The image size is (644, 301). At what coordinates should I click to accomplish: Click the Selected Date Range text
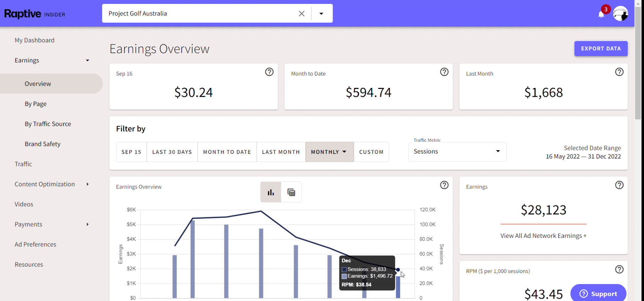click(x=592, y=148)
